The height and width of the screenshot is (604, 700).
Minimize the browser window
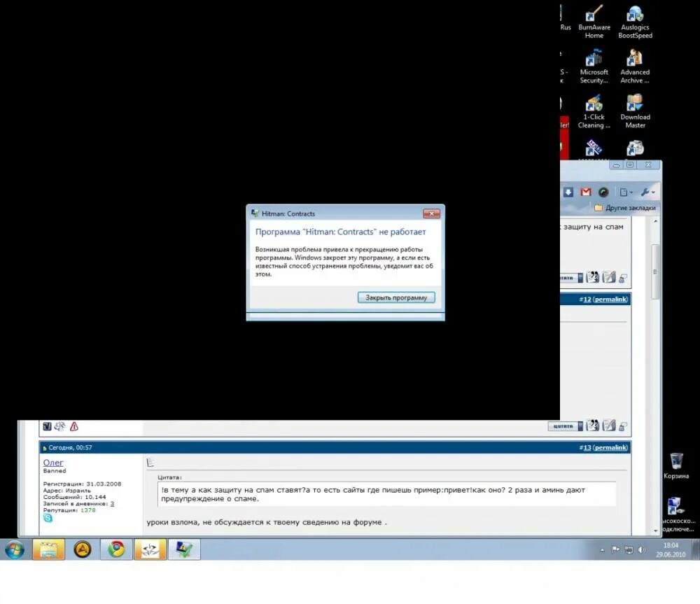[617, 165]
